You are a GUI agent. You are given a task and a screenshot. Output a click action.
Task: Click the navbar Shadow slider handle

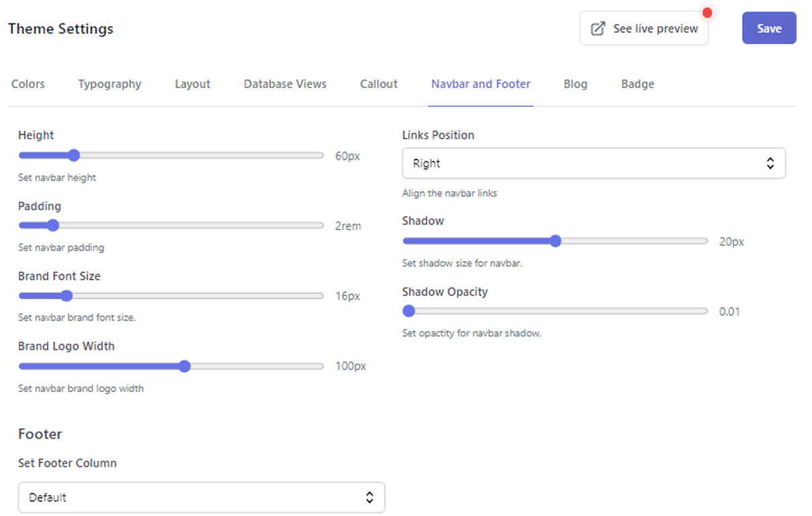(x=555, y=241)
